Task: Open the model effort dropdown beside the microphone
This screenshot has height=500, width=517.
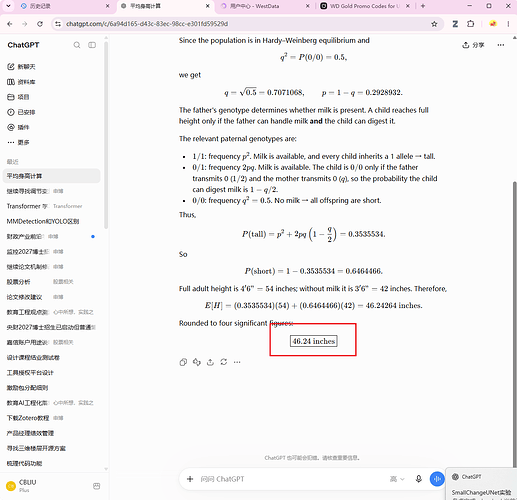Action: 397,479
